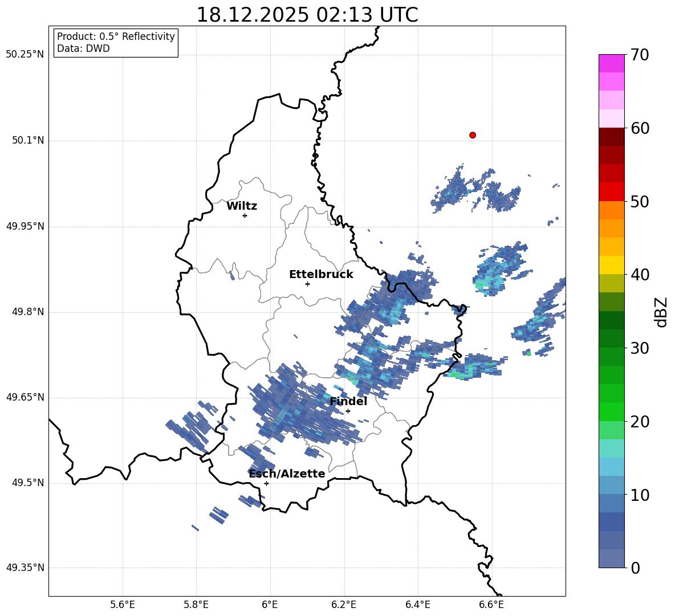Click the 40 value on colorbar

pyautogui.click(x=640, y=275)
